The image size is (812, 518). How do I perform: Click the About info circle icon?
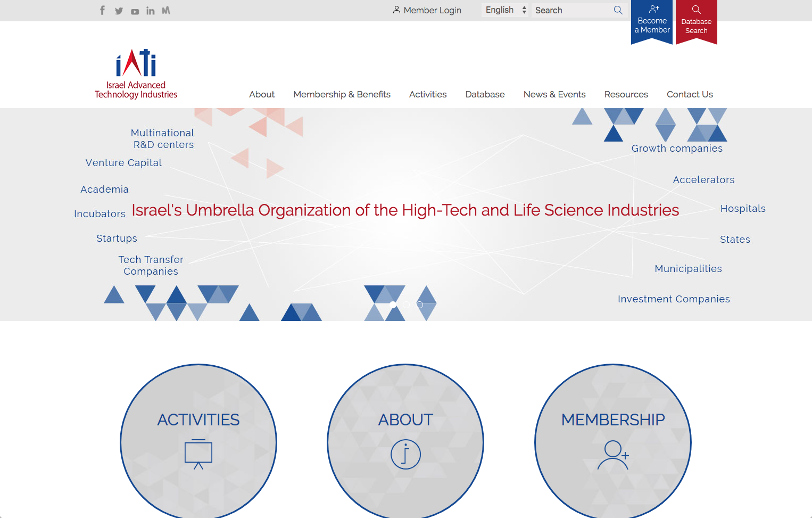coord(405,454)
